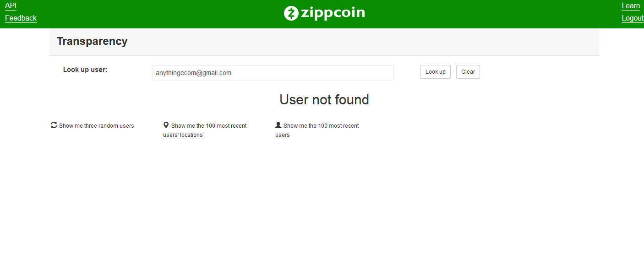The width and height of the screenshot is (644, 254).
Task: Click the refresh icon for random users
Action: [x=54, y=125]
